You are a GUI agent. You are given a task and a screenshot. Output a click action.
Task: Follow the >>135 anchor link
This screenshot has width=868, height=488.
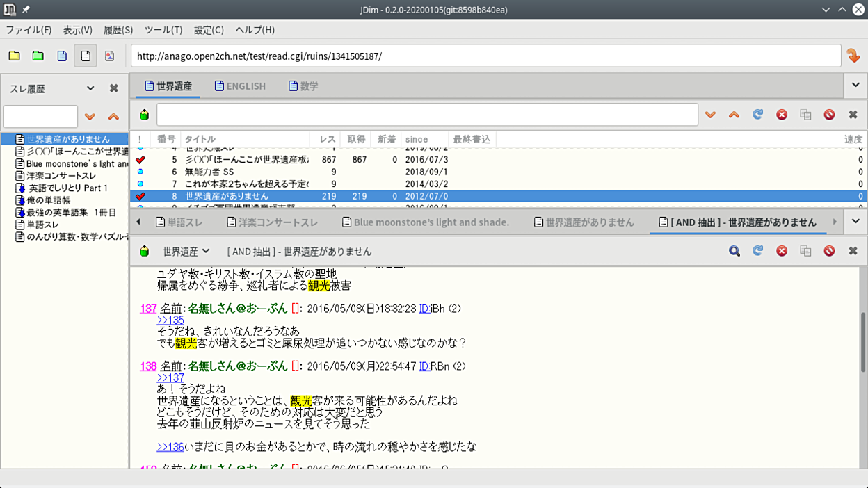pos(170,320)
